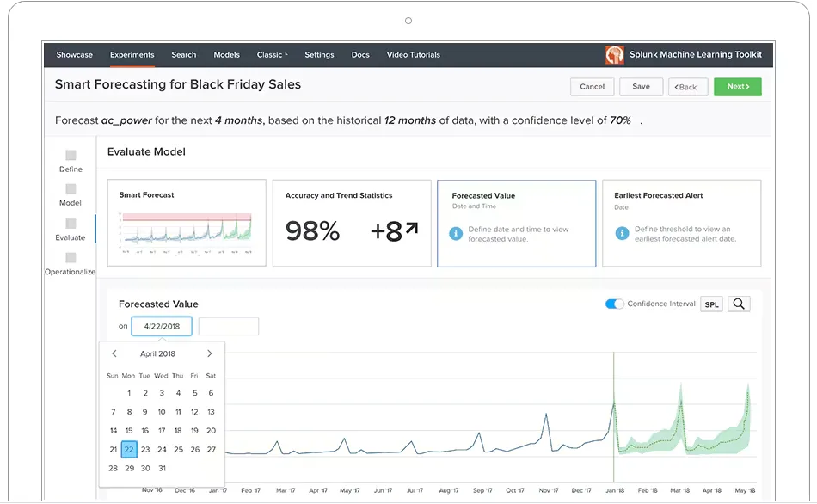This screenshot has width=817, height=504.
Task: Select the Model step icon
Action: click(71, 190)
